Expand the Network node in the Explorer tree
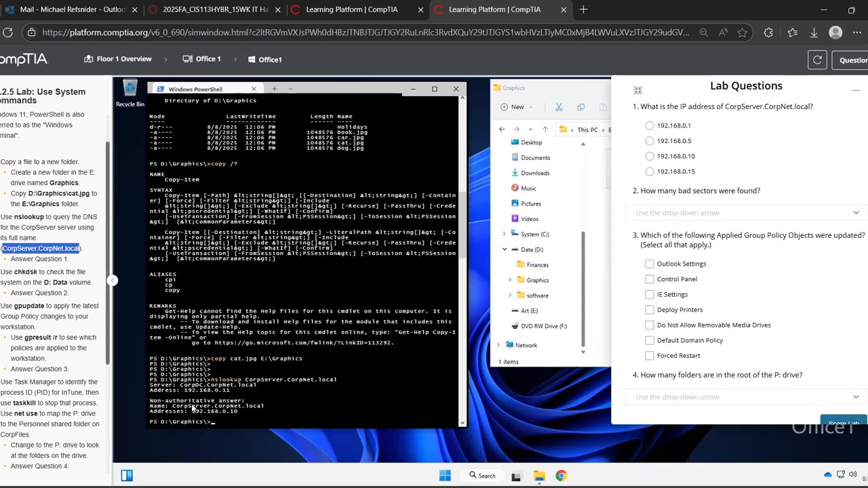The image size is (868, 488). tap(498, 345)
